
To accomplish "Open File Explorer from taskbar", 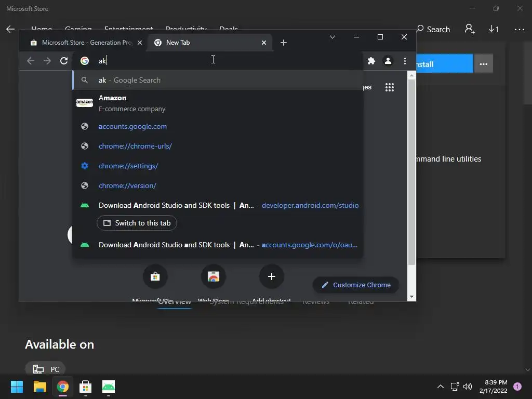I will coord(39,387).
